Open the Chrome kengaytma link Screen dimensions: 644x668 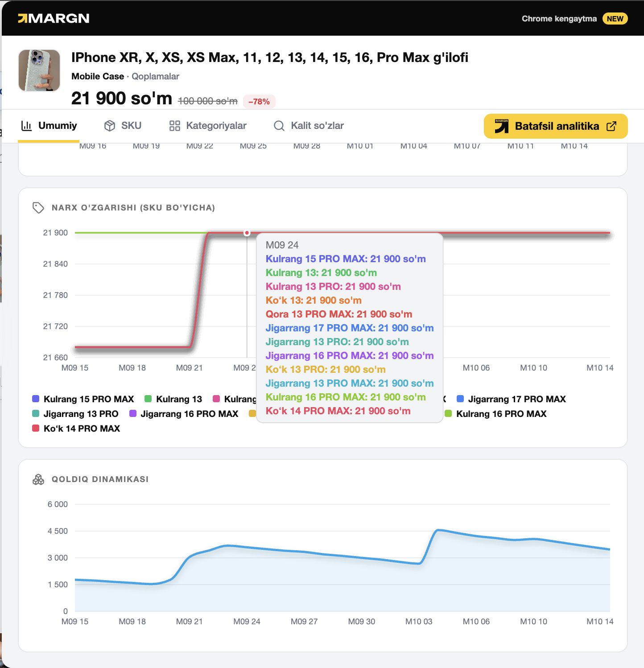tap(559, 19)
